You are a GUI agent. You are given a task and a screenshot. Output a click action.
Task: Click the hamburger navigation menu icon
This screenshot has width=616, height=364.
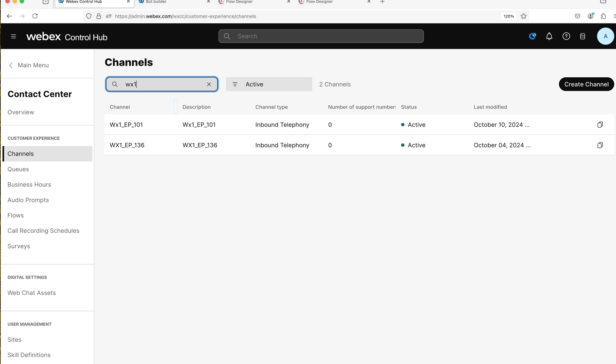coord(14,36)
